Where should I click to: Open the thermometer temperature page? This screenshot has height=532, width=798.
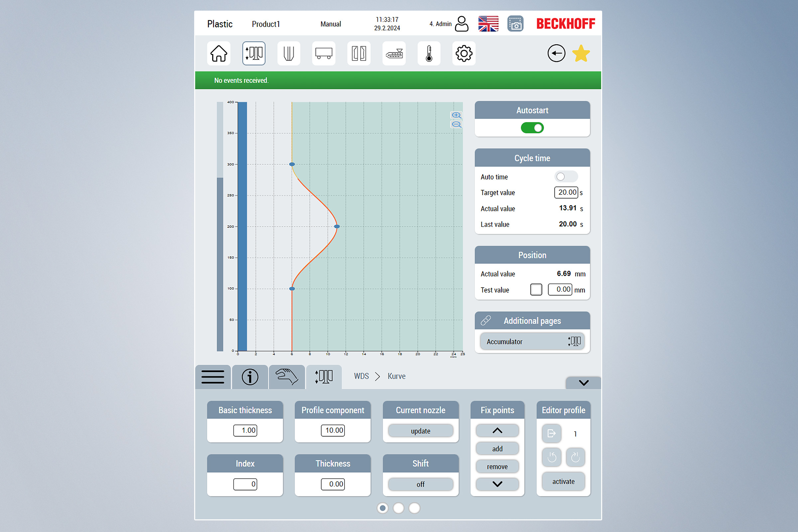(429, 53)
